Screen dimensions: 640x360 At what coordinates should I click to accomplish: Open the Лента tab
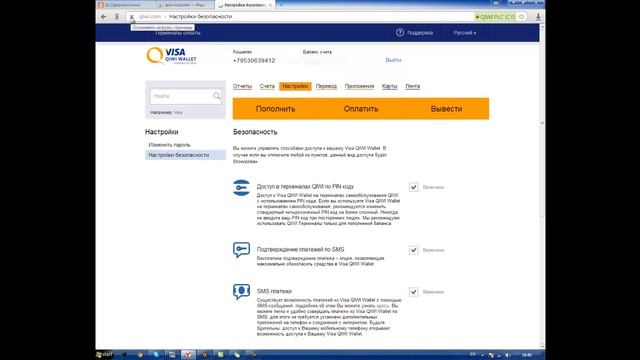413,86
